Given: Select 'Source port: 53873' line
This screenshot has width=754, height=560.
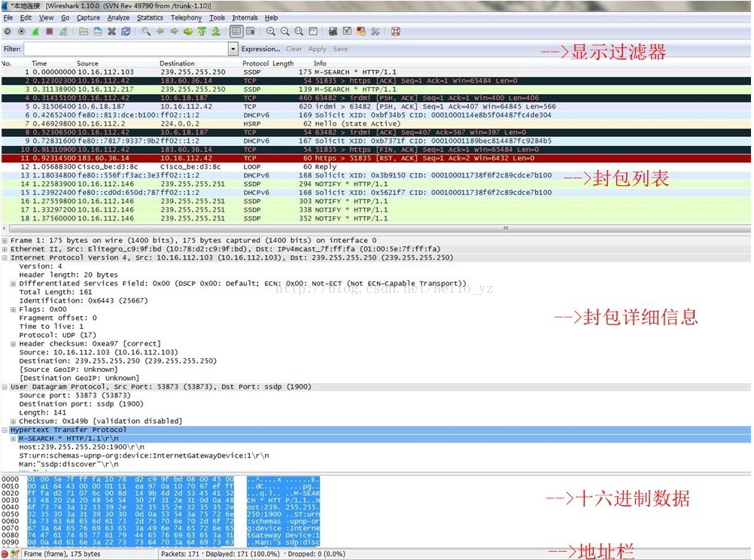Looking at the screenshot, I should 74,395.
